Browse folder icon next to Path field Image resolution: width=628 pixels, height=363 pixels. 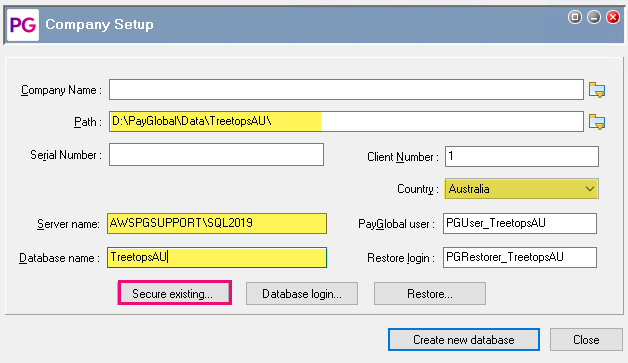597,121
